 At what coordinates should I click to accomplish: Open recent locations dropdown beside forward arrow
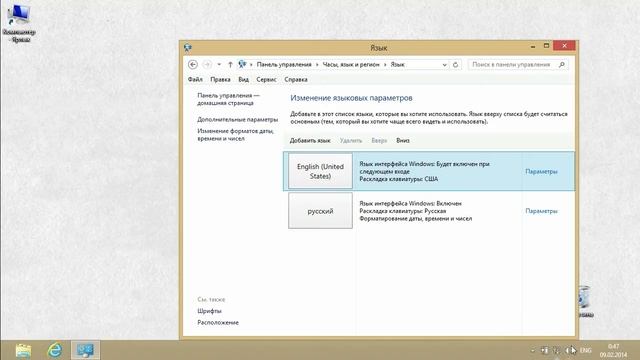(219, 64)
